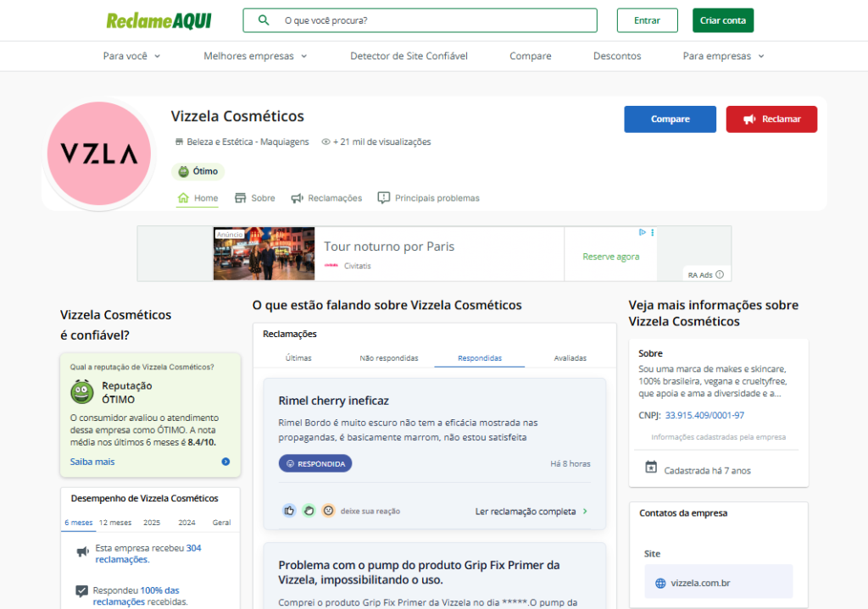The width and height of the screenshot is (868, 609).
Task: Click the RA Ads info icon
Action: [720, 274]
